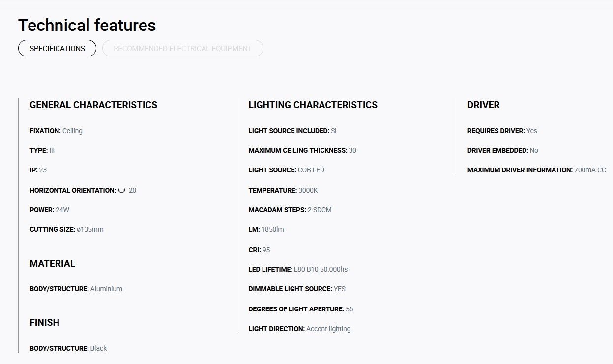Click the Driver section heading

(x=484, y=105)
